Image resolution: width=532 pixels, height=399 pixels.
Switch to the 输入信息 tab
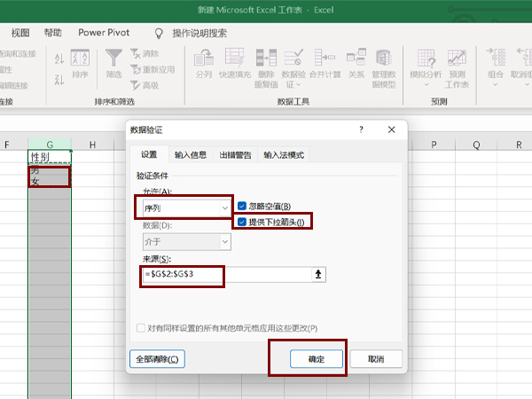[x=190, y=155]
